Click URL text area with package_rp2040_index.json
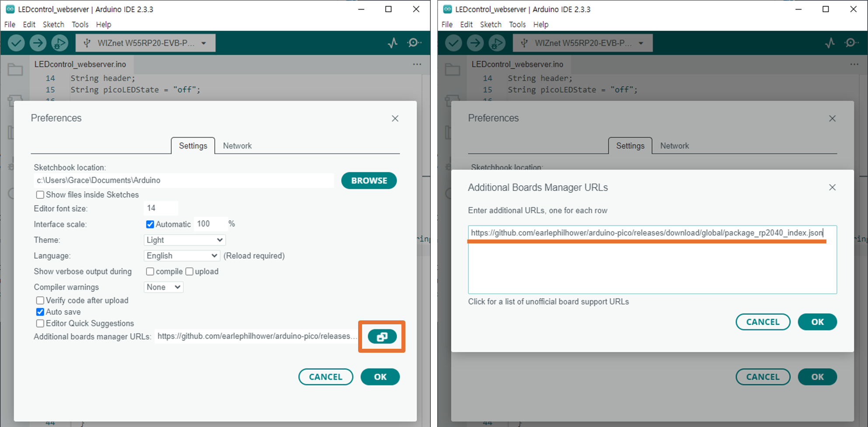This screenshot has width=868, height=427. point(652,260)
